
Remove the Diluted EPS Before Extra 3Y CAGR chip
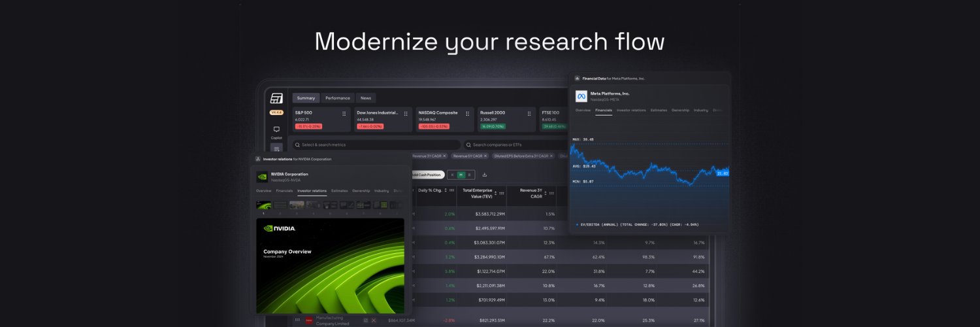click(551, 156)
